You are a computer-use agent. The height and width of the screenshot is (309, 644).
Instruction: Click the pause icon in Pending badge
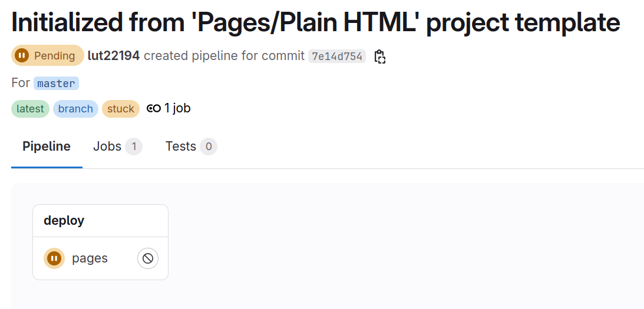[22, 56]
